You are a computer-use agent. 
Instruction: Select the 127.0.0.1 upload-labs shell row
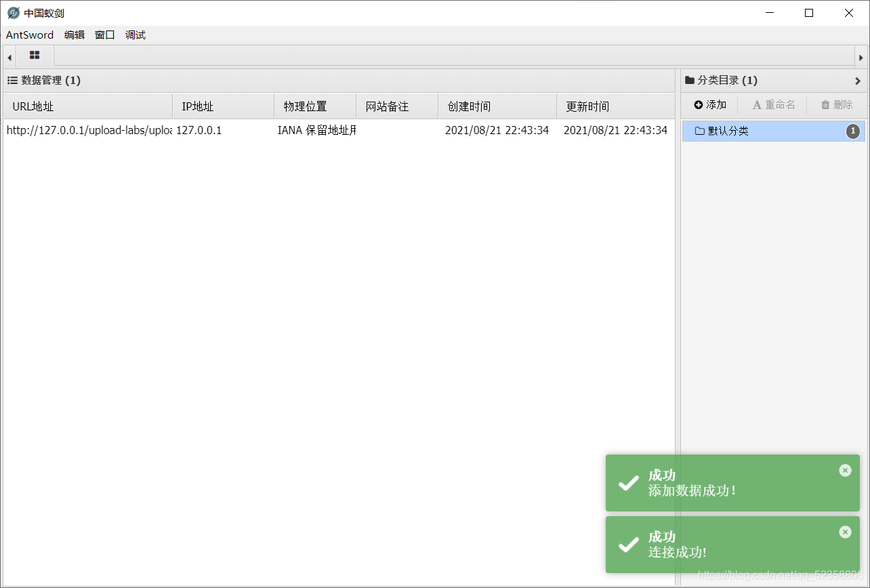[x=271, y=131]
